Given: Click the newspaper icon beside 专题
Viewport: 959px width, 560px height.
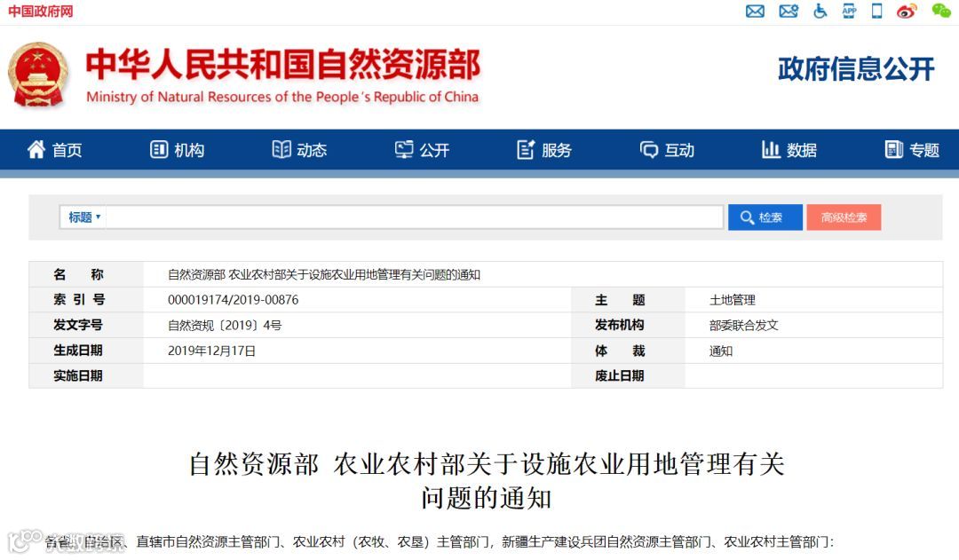Looking at the screenshot, I should 893,149.
